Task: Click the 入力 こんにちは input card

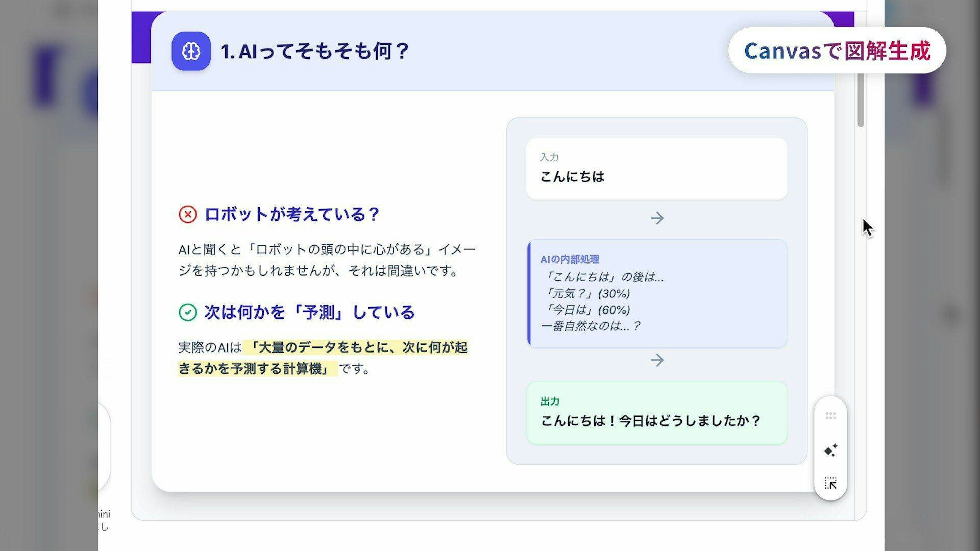Action: pyautogui.click(x=657, y=169)
